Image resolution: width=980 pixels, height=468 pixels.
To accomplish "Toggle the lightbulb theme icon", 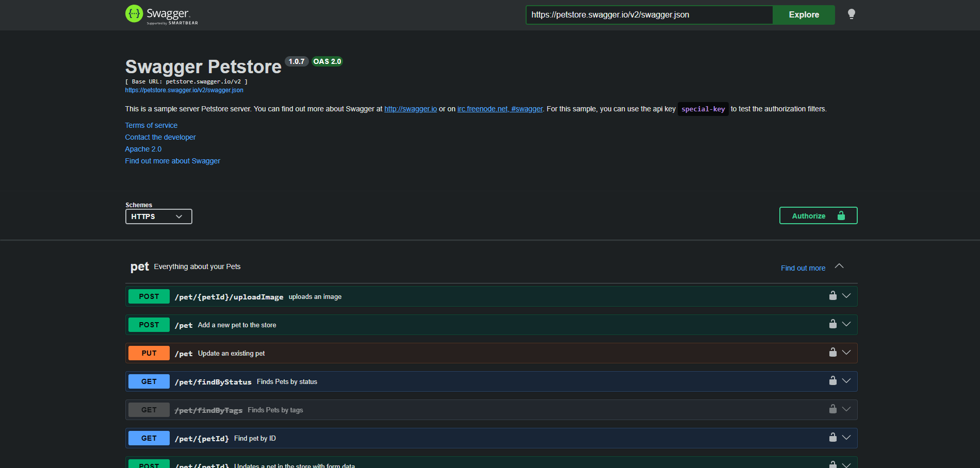I will (852, 14).
